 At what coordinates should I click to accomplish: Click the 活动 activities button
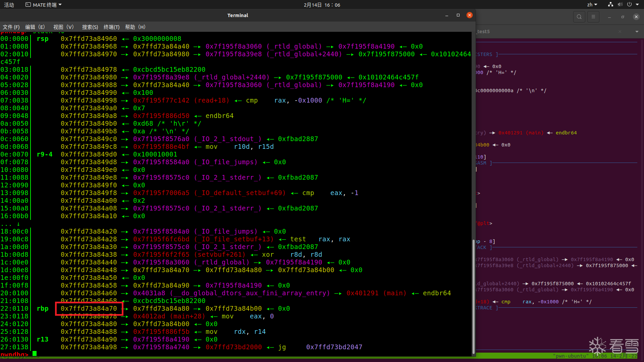click(x=9, y=5)
